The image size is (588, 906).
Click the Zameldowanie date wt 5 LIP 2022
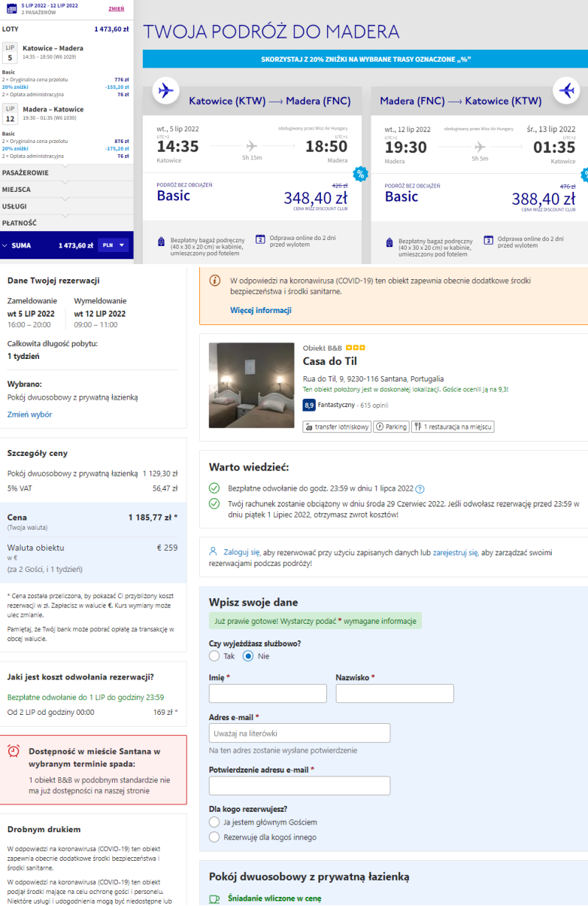coord(31,314)
